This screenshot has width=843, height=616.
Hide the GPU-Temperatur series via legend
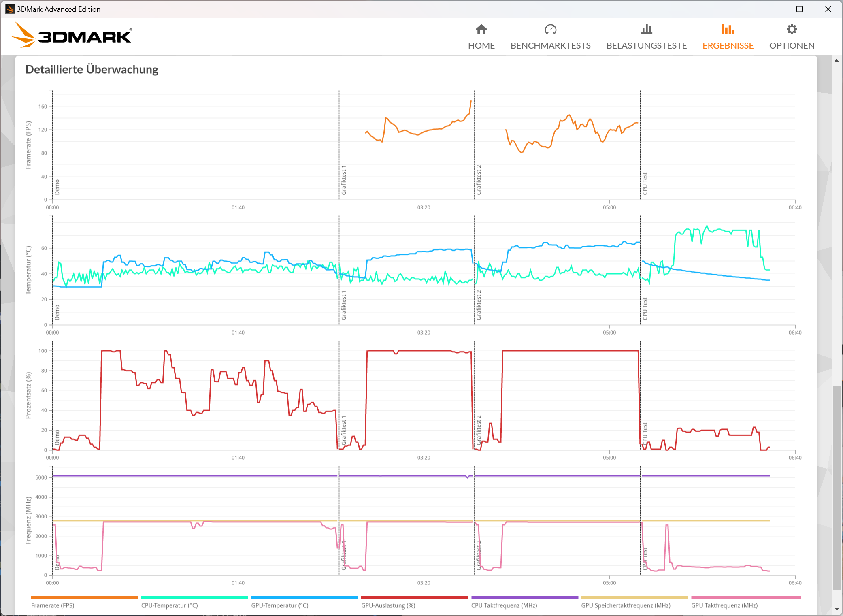pyautogui.click(x=279, y=605)
